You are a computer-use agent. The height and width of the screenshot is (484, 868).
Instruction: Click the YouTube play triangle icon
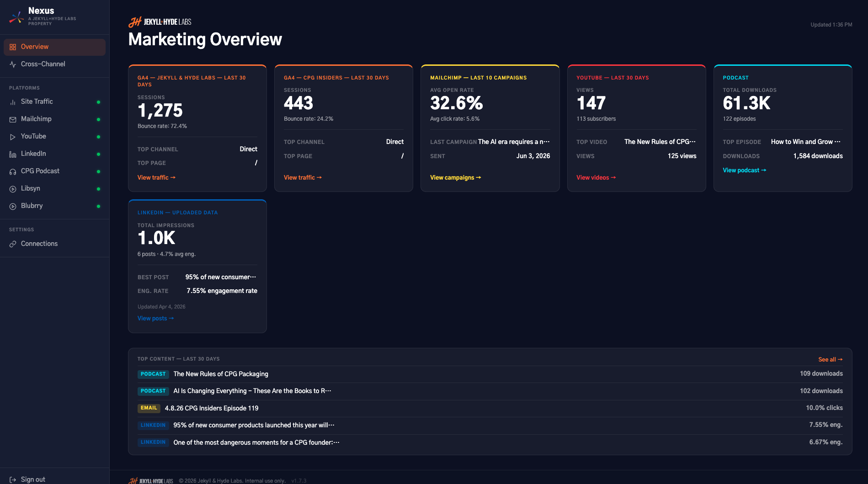[x=13, y=137]
